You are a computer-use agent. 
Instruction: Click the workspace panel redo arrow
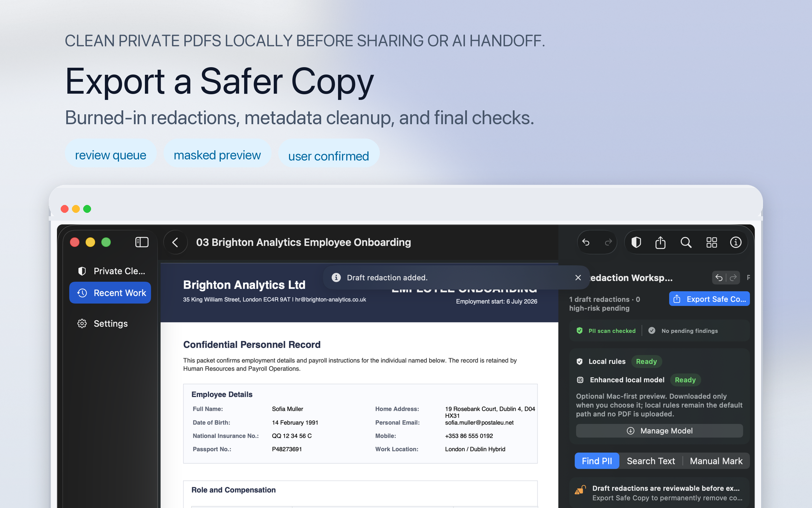click(733, 277)
